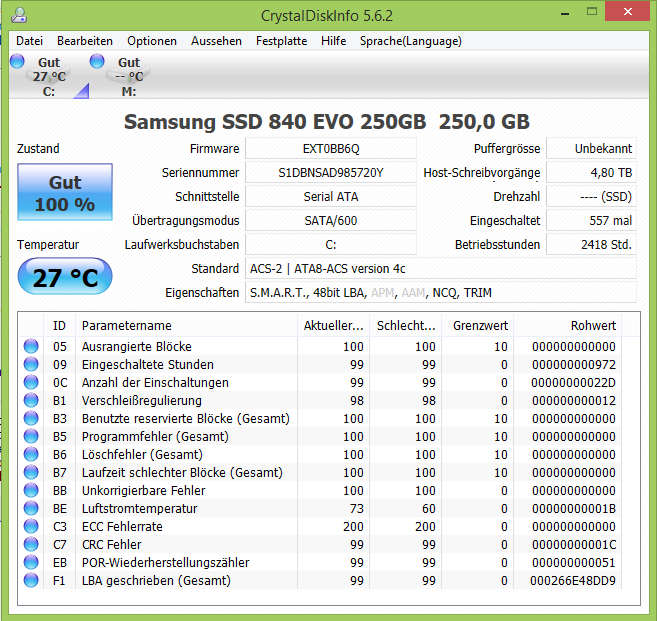Image resolution: width=657 pixels, height=621 pixels.
Task: Click status orb of Unkorrigierbare Fehler row
Action: [x=31, y=490]
